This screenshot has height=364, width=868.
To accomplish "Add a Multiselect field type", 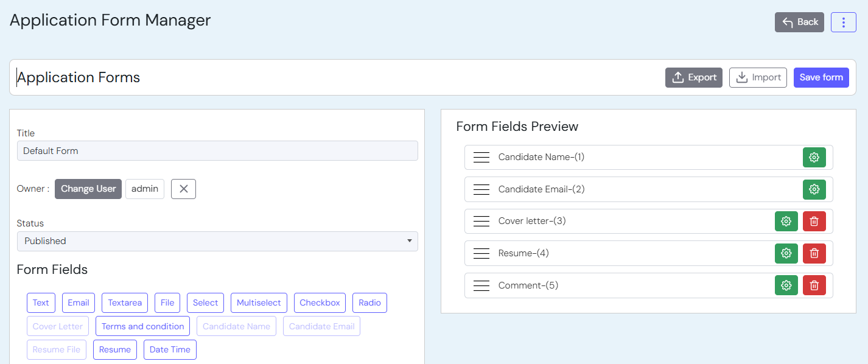I will click(259, 303).
